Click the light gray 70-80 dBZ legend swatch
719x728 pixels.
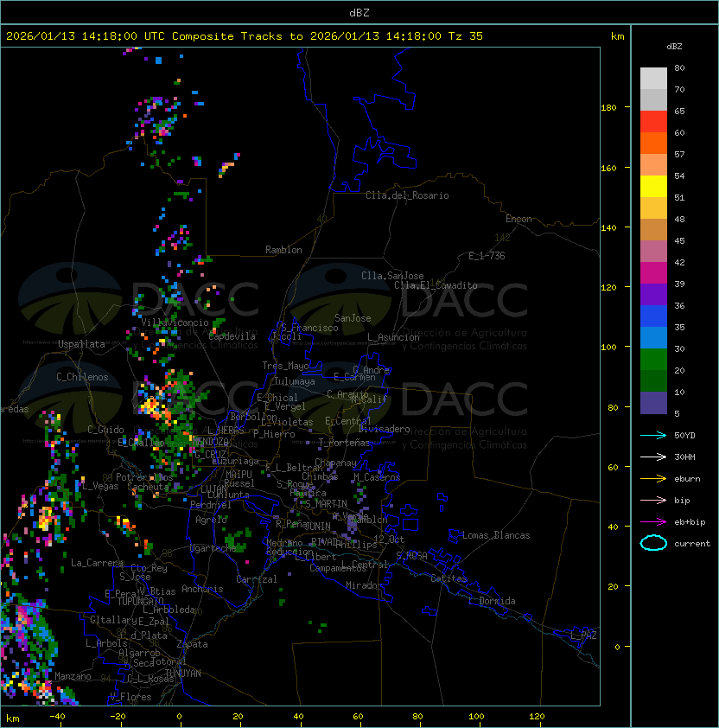pos(653,79)
